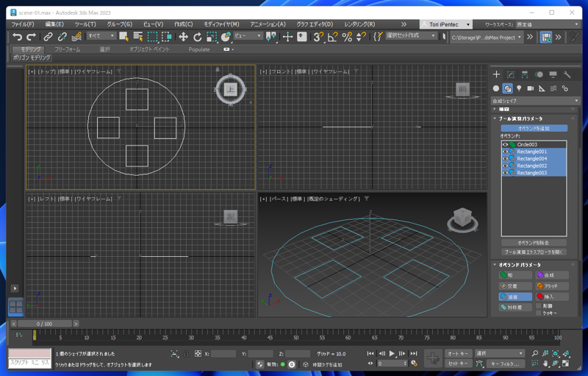Select Lights category bulb icon
588x376 pixels.
coord(519,88)
